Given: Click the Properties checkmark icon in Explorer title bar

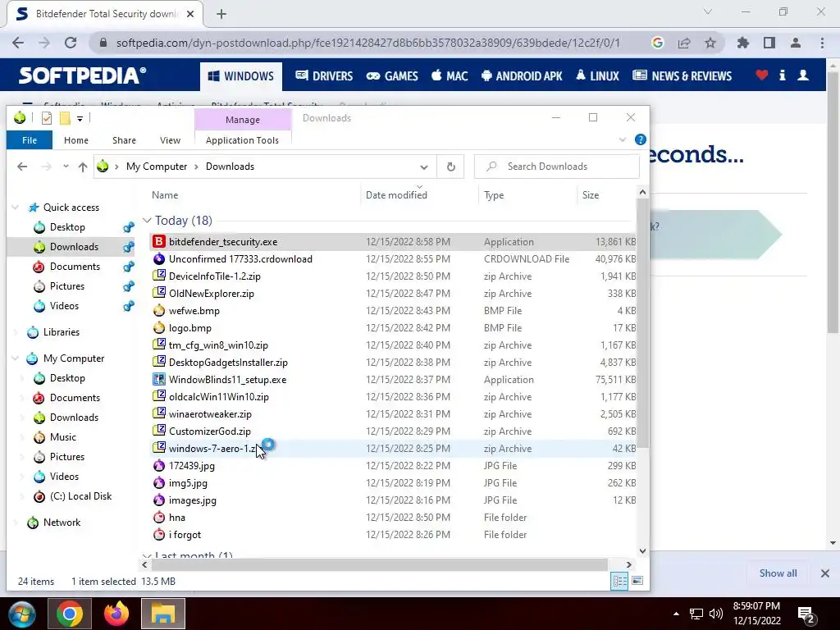Looking at the screenshot, I should coord(47,118).
